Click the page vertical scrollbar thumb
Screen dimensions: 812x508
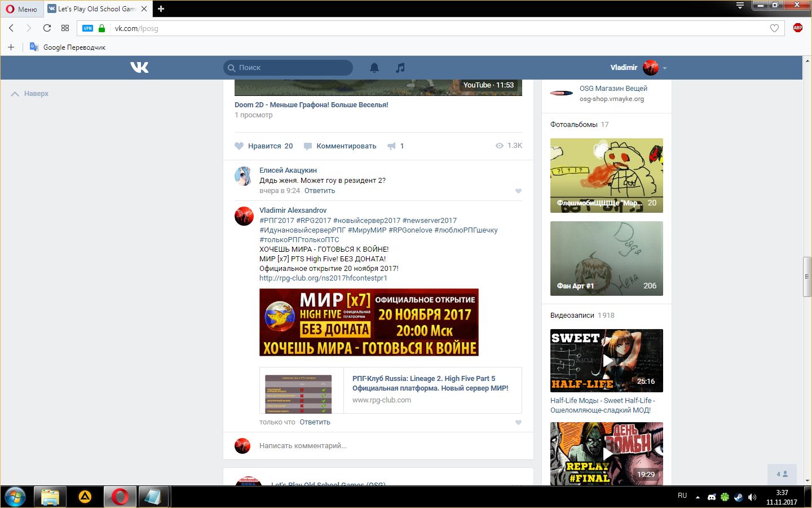(807, 277)
